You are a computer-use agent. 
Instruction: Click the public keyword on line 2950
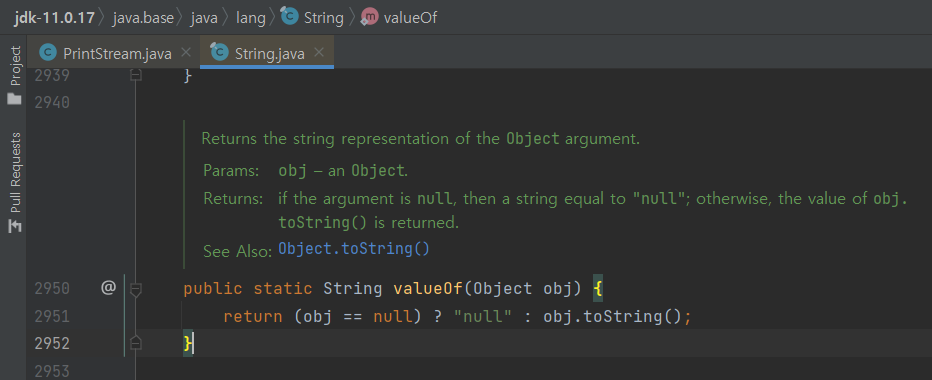click(x=213, y=288)
